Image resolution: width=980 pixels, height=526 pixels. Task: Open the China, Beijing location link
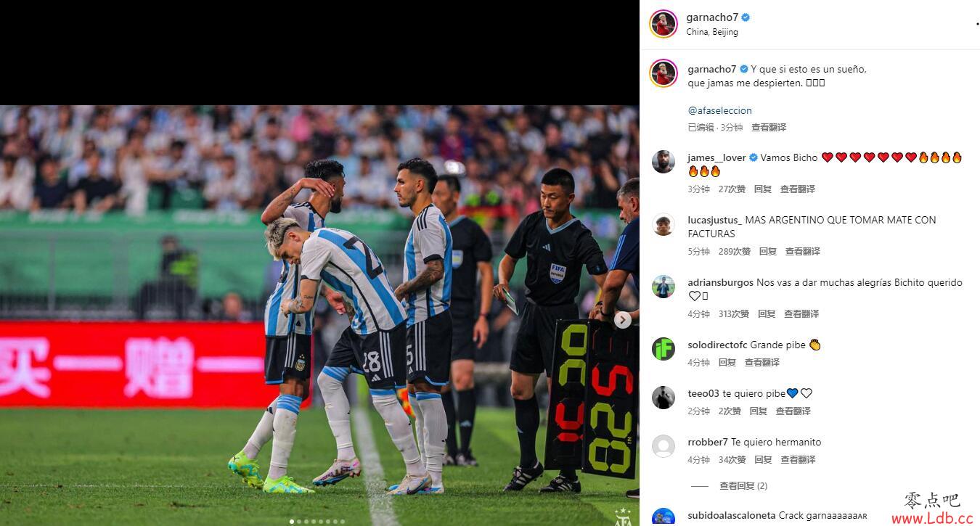click(x=712, y=32)
